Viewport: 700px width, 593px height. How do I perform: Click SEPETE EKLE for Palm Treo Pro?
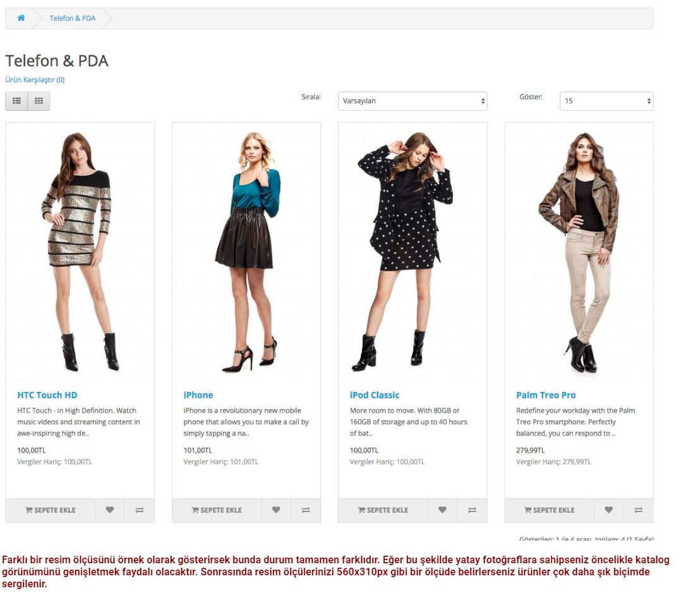550,510
